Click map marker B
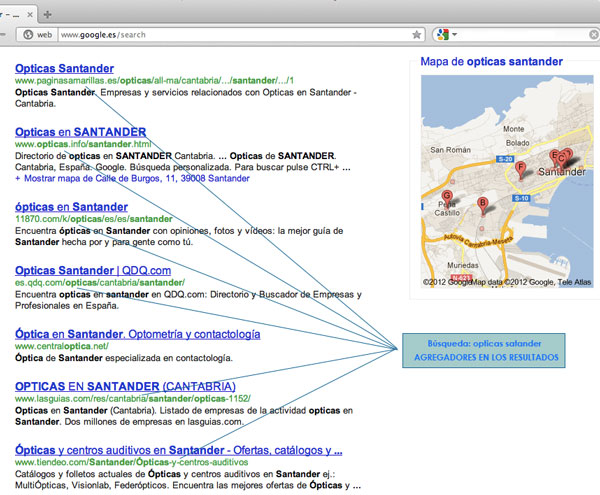600x495 pixels. (x=483, y=205)
